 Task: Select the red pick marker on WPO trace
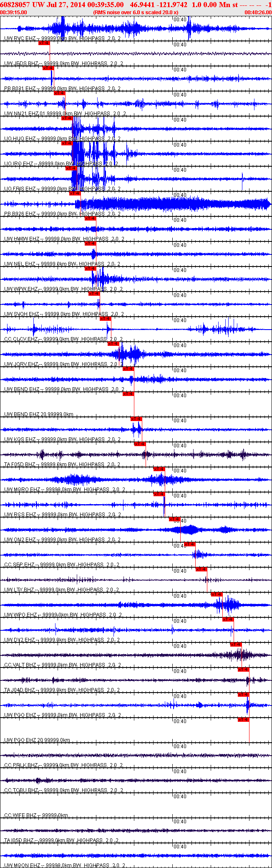point(217,594)
